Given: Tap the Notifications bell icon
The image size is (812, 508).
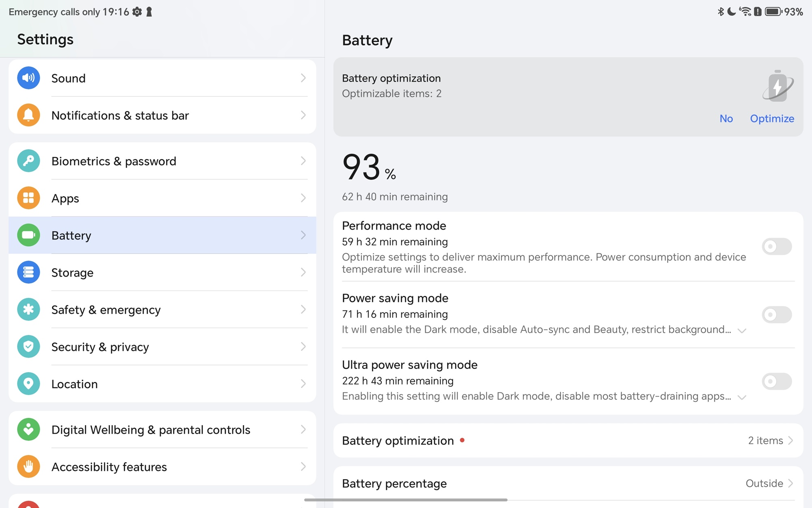Looking at the screenshot, I should pyautogui.click(x=28, y=115).
